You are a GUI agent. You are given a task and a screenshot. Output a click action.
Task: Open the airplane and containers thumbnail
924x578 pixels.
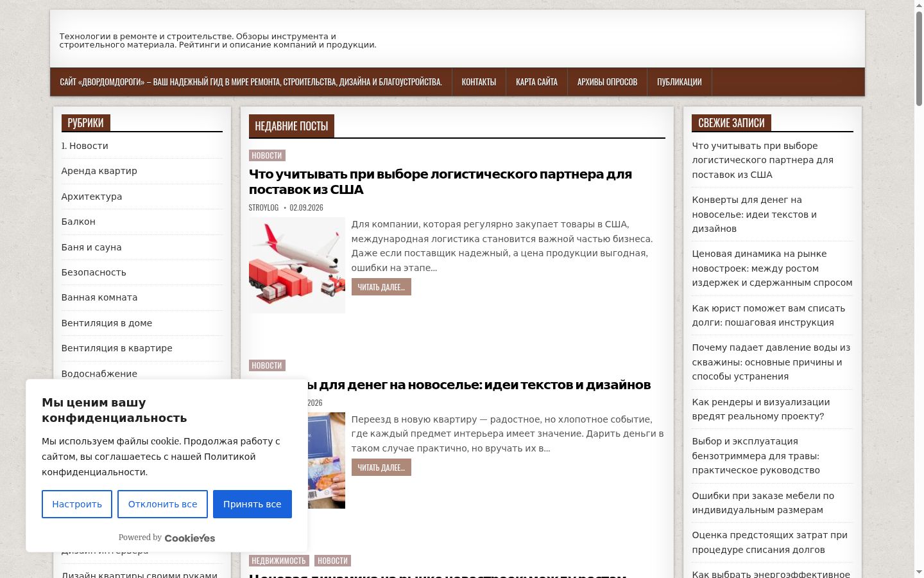point(297,265)
